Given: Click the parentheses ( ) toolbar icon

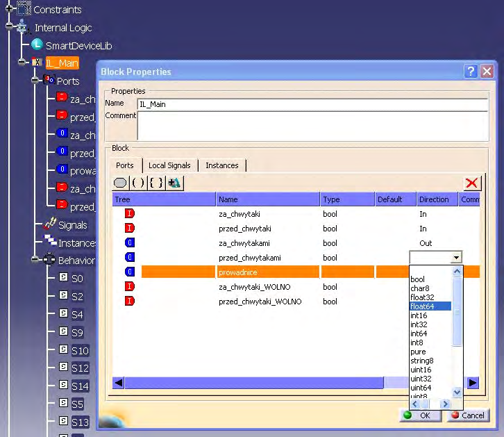Looking at the screenshot, I should click(138, 183).
